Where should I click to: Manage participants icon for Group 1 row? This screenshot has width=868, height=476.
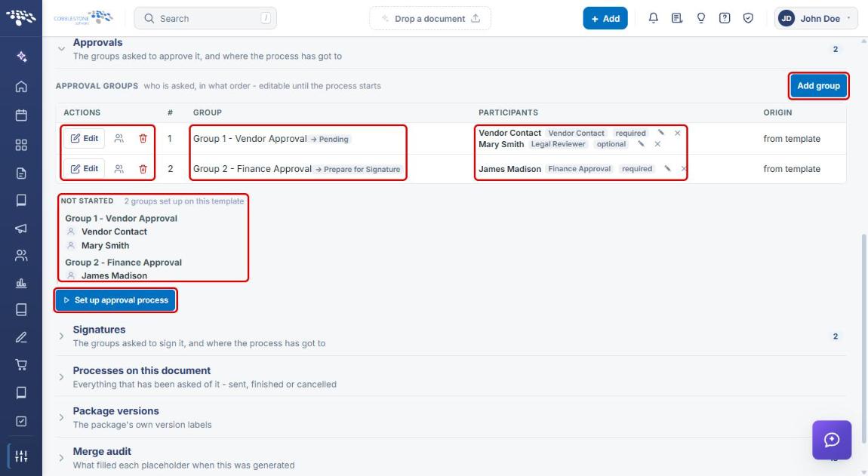(x=119, y=138)
